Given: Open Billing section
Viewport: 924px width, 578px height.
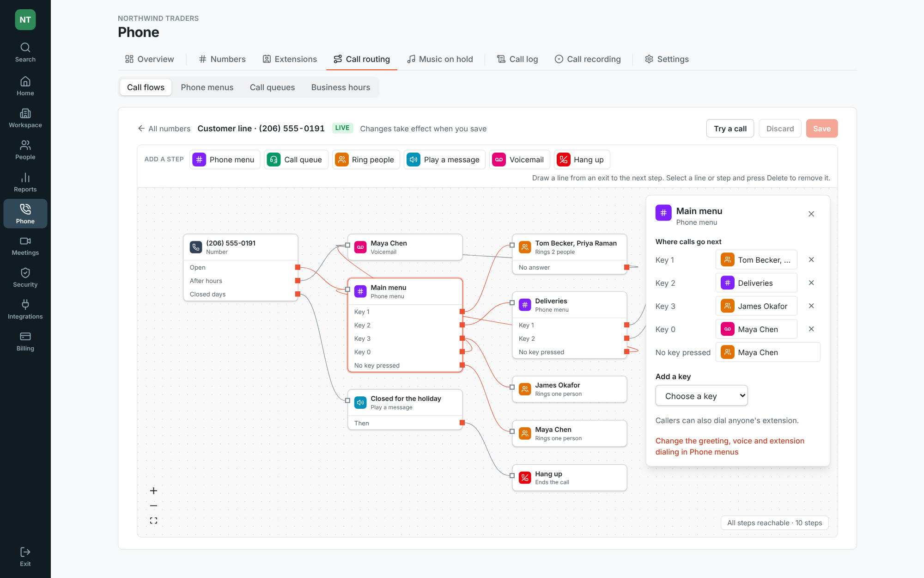Looking at the screenshot, I should 25,342.
